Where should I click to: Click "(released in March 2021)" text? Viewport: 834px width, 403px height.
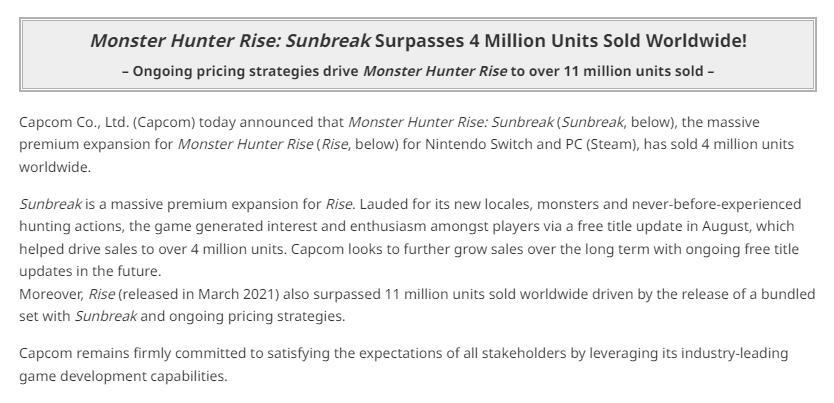click(198, 294)
